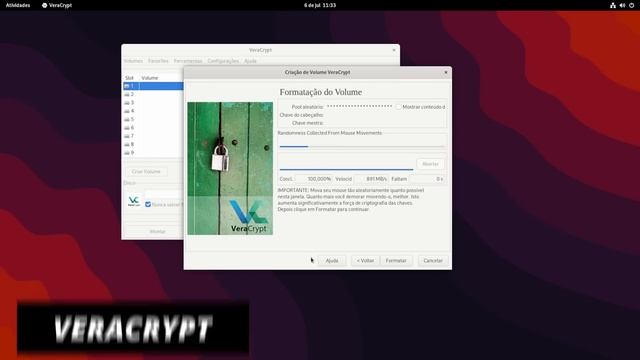Image resolution: width=640 pixels, height=360 pixels.
Task: Click the Velocid speed field
Action: point(371,179)
